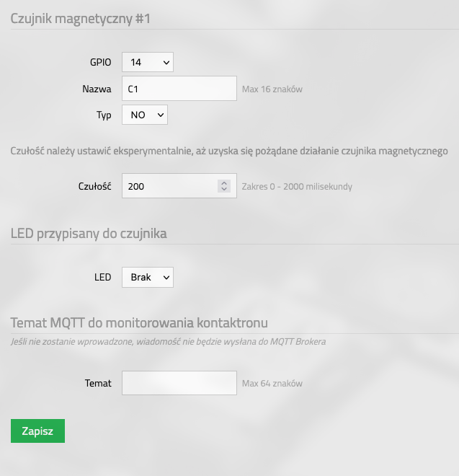Focus the Czułość number field with 200

click(179, 186)
